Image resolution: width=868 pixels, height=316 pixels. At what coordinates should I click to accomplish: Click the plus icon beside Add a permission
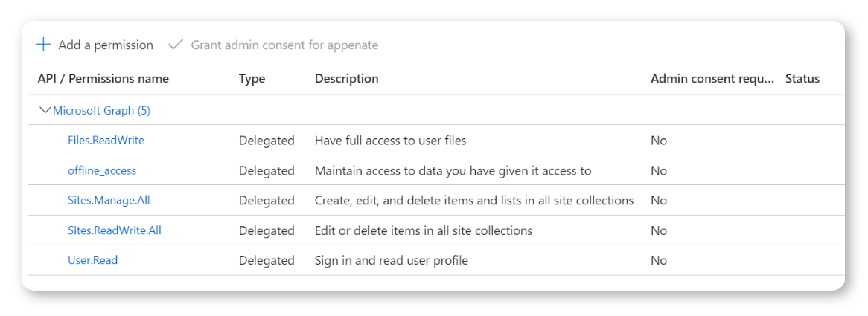coord(44,45)
